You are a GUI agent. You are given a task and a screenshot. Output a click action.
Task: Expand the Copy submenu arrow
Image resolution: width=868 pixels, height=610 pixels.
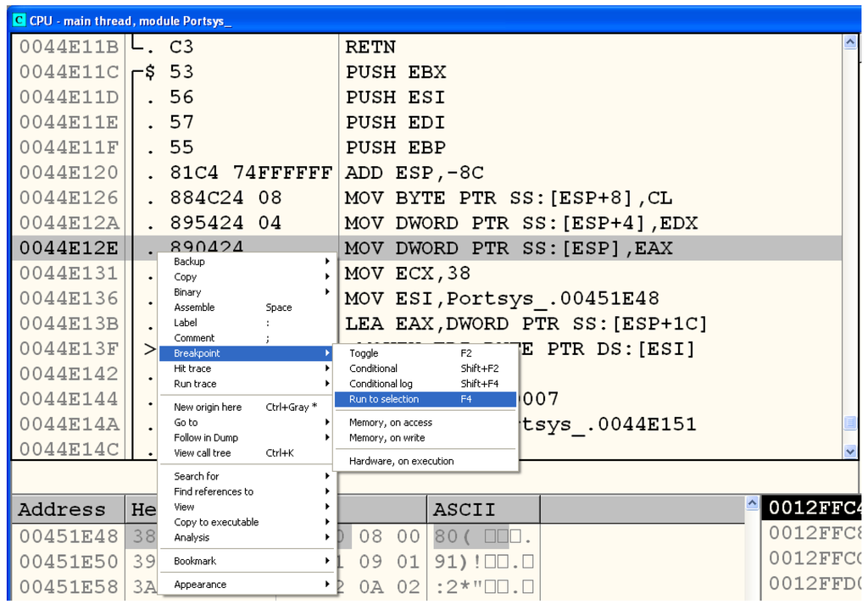click(327, 277)
